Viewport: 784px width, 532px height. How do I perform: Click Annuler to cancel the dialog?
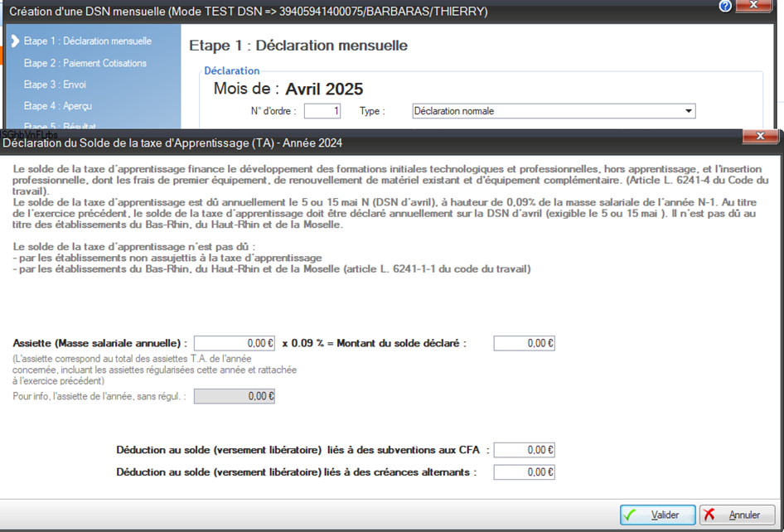[x=737, y=515]
